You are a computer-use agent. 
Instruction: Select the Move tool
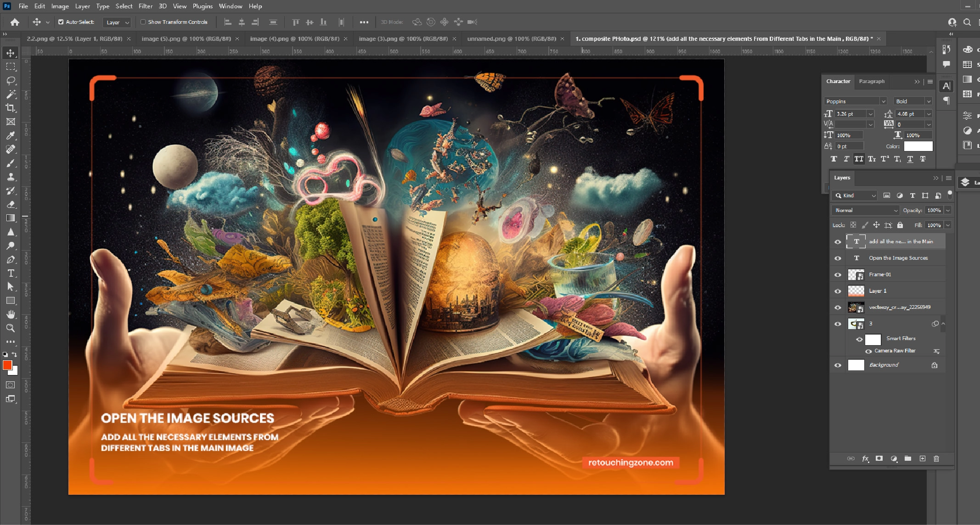coord(11,53)
